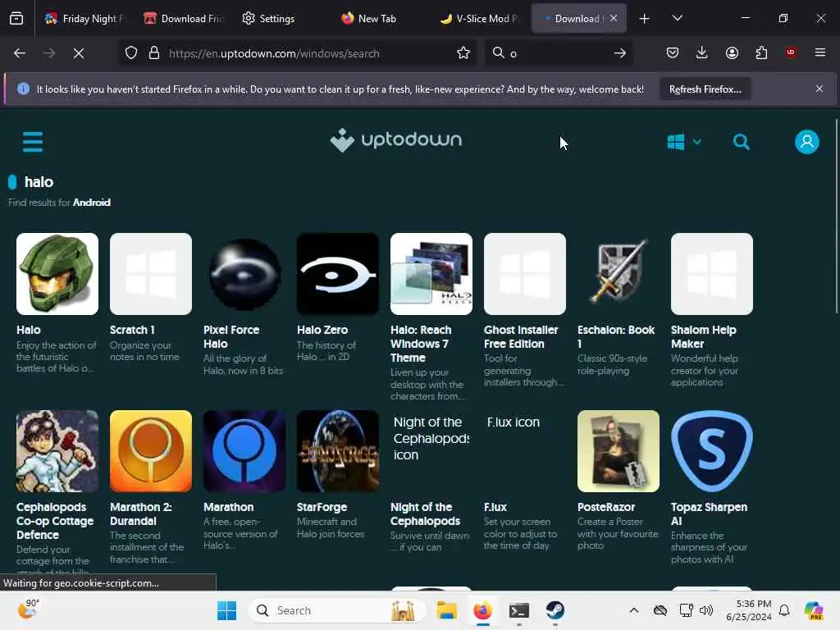The width and height of the screenshot is (840, 630).
Task: Show hidden system tray icons
Action: pyautogui.click(x=634, y=610)
